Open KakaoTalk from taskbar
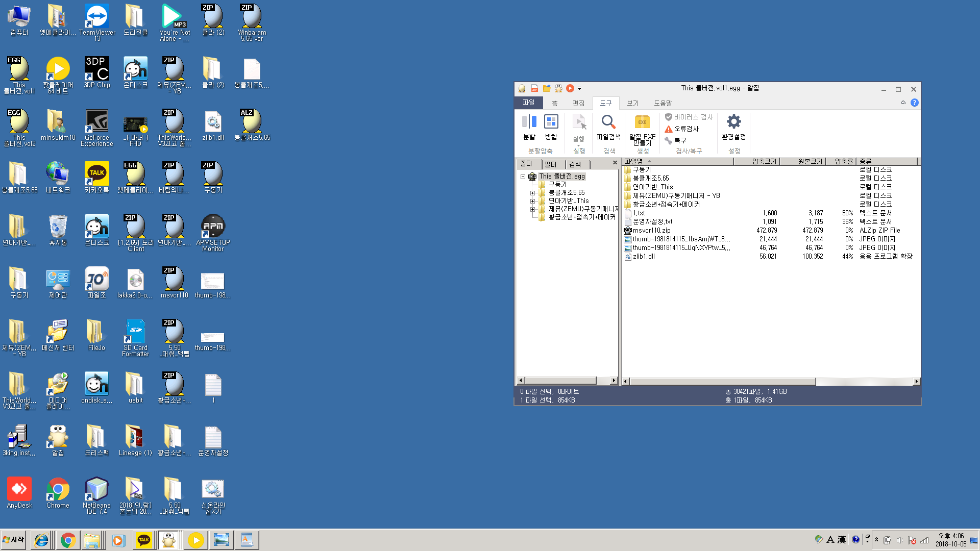The width and height of the screenshot is (980, 551). coord(143,540)
